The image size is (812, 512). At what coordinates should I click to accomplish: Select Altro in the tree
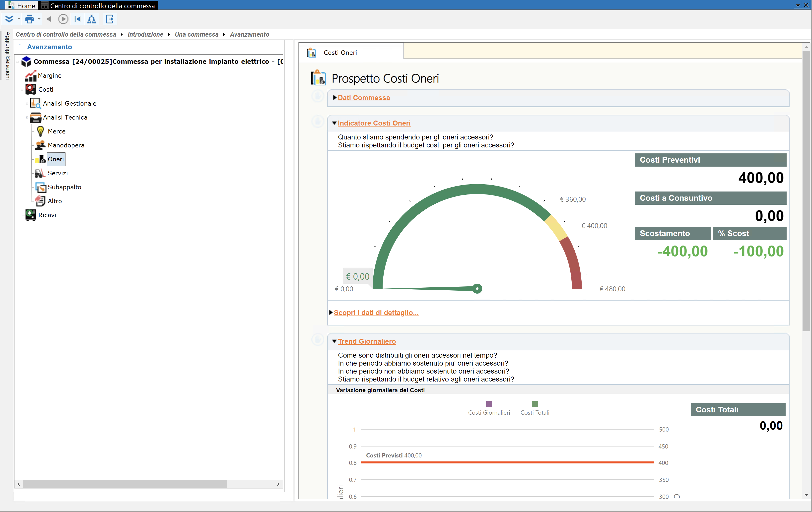55,201
